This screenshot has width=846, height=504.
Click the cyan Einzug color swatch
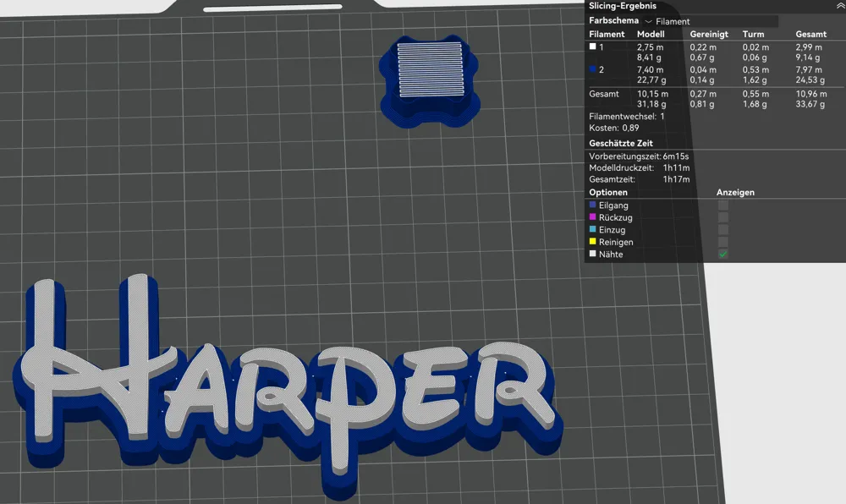[x=592, y=230]
